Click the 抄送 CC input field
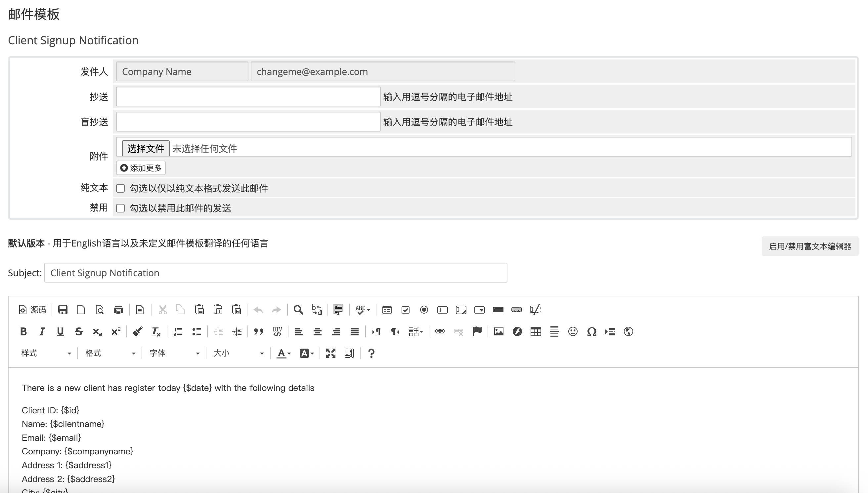The width and height of the screenshot is (868, 493). point(248,97)
